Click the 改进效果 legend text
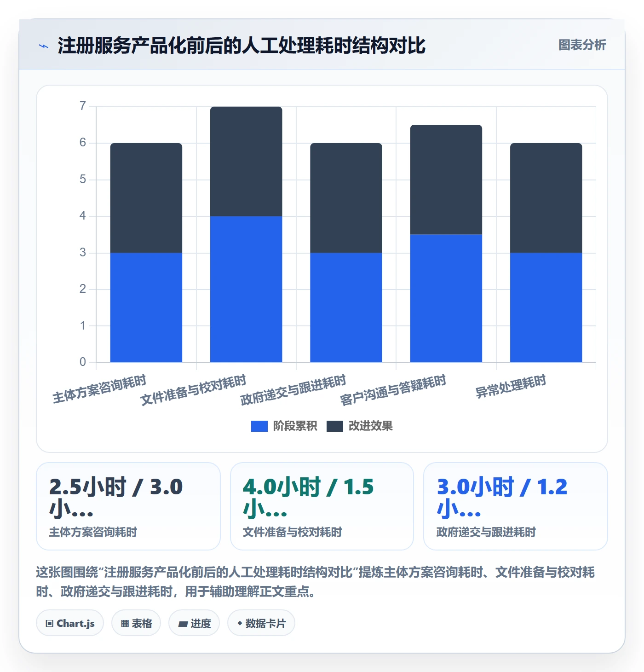 click(x=370, y=426)
